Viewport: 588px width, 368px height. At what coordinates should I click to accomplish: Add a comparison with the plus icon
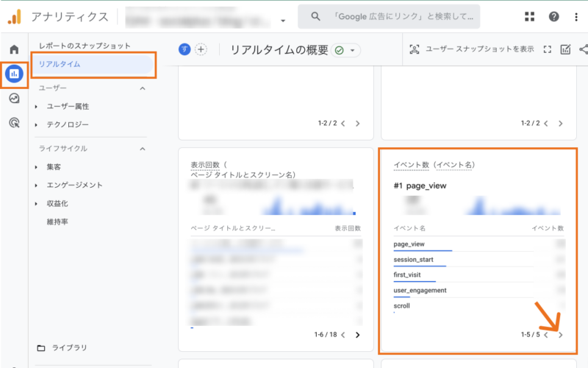201,49
